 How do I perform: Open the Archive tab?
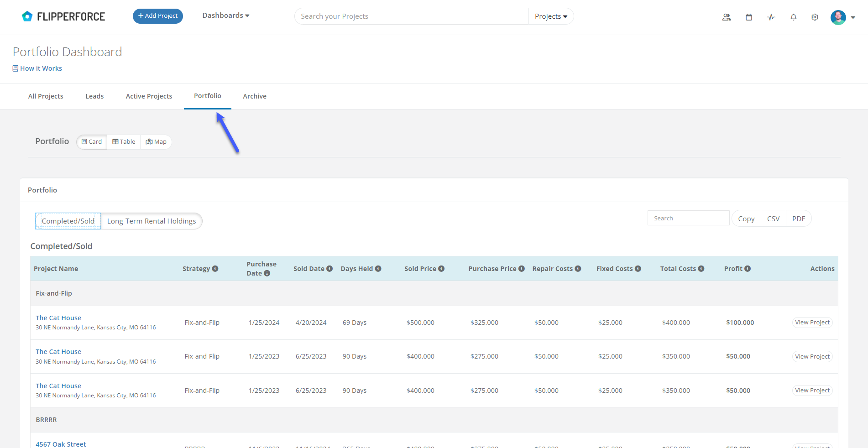(255, 96)
